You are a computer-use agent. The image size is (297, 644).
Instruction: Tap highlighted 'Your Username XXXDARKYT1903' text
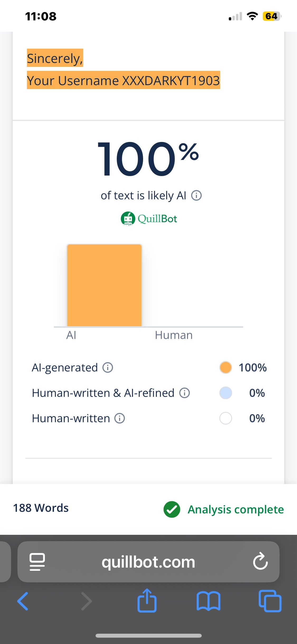(x=123, y=80)
